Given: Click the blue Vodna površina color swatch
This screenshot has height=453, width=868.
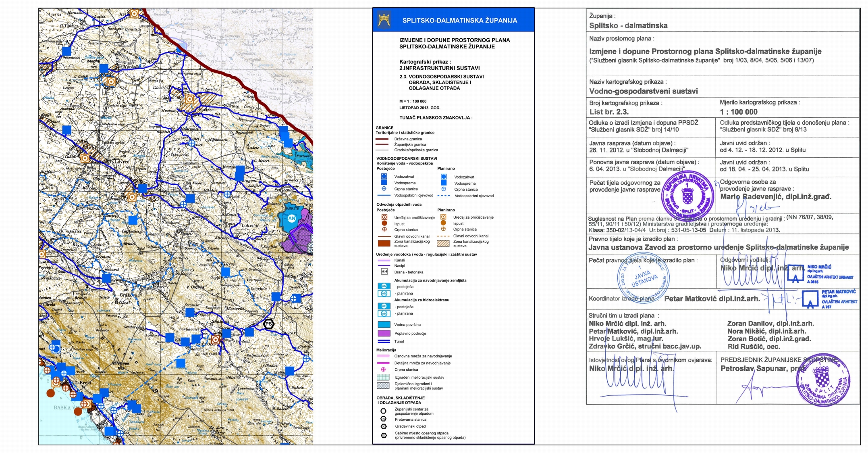Looking at the screenshot, I should point(384,324).
